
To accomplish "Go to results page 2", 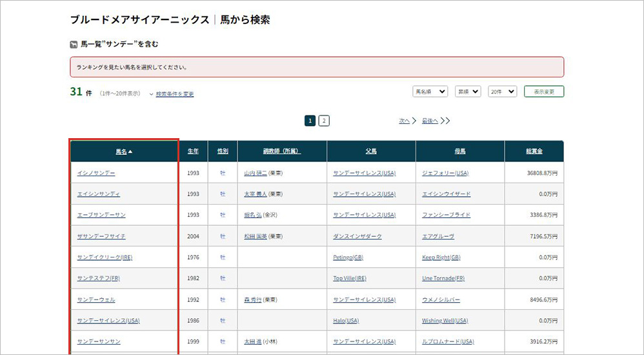I will pos(324,121).
